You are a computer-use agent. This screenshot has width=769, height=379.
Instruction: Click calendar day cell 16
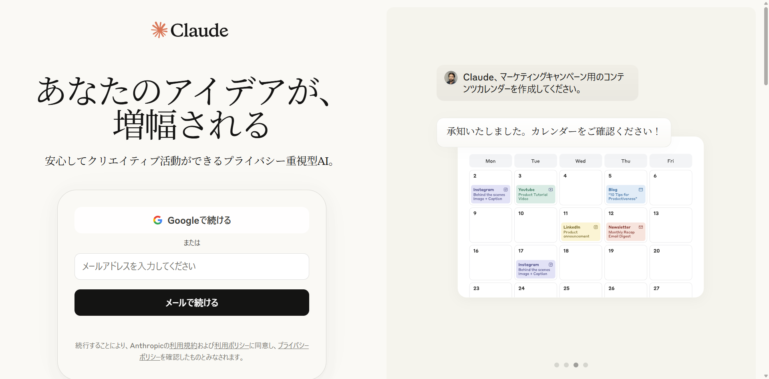490,263
